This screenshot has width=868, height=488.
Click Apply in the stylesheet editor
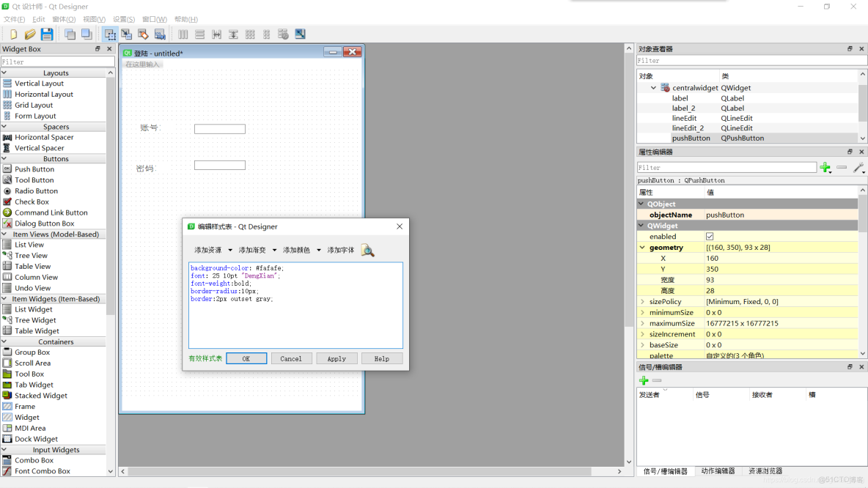click(x=336, y=358)
